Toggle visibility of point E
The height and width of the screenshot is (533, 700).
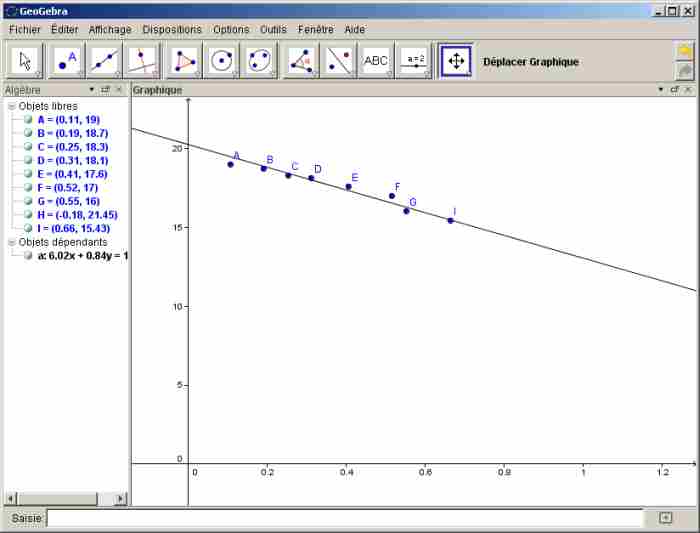(x=28, y=174)
